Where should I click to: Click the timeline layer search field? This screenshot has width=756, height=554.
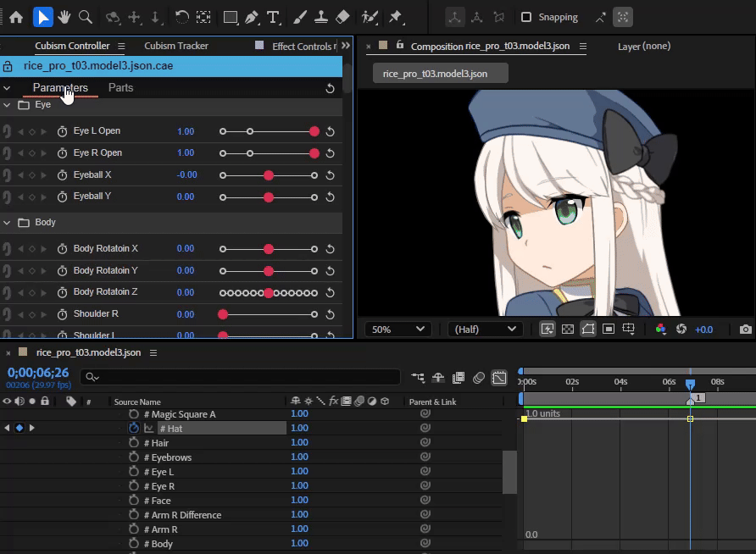pyautogui.click(x=240, y=377)
